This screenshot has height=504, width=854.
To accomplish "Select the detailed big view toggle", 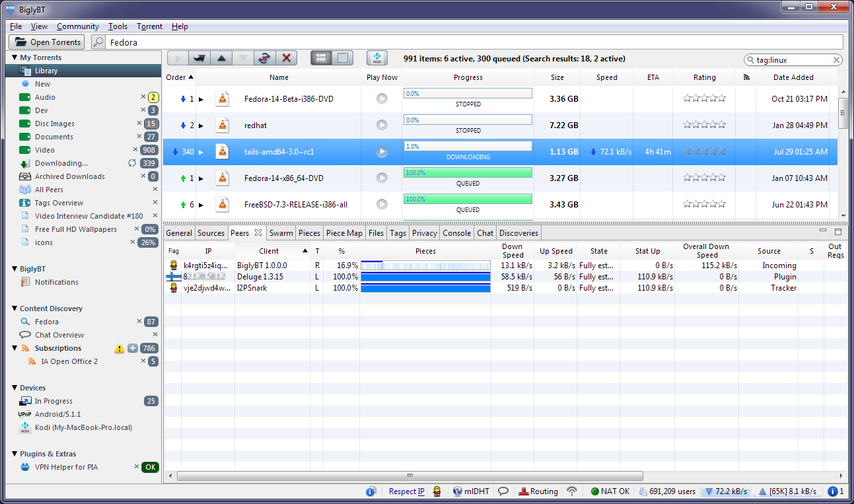I will point(321,58).
